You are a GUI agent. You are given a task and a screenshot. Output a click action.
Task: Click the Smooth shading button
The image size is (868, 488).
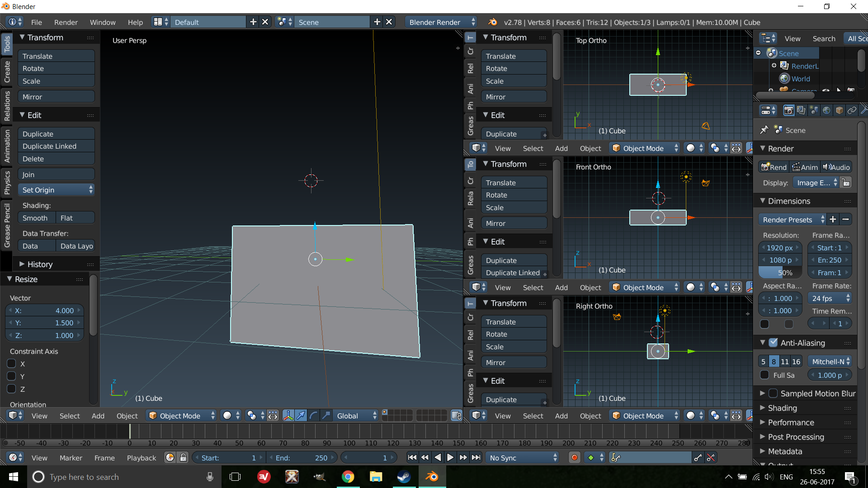click(x=35, y=218)
